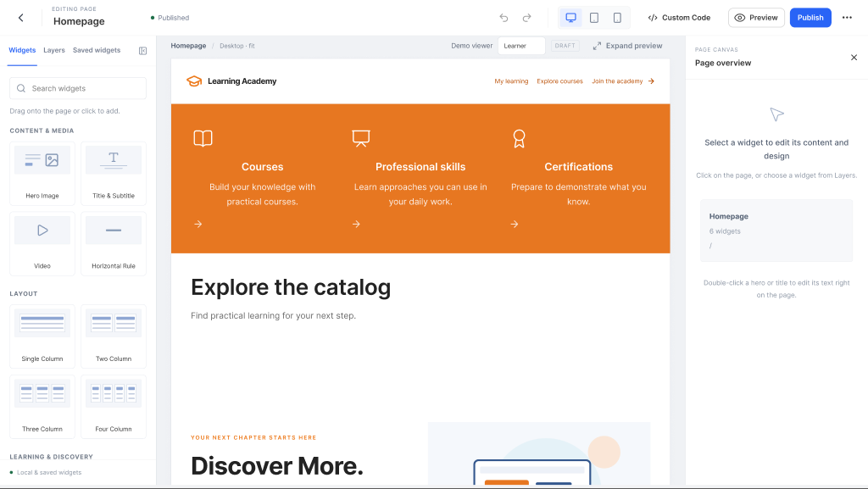868x489 pixels.
Task: Open the Explore courses nav link
Action: tap(559, 81)
